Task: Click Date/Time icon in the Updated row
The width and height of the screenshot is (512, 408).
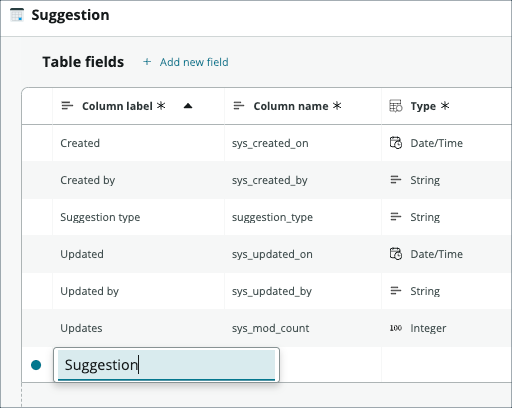Action: 396,254
